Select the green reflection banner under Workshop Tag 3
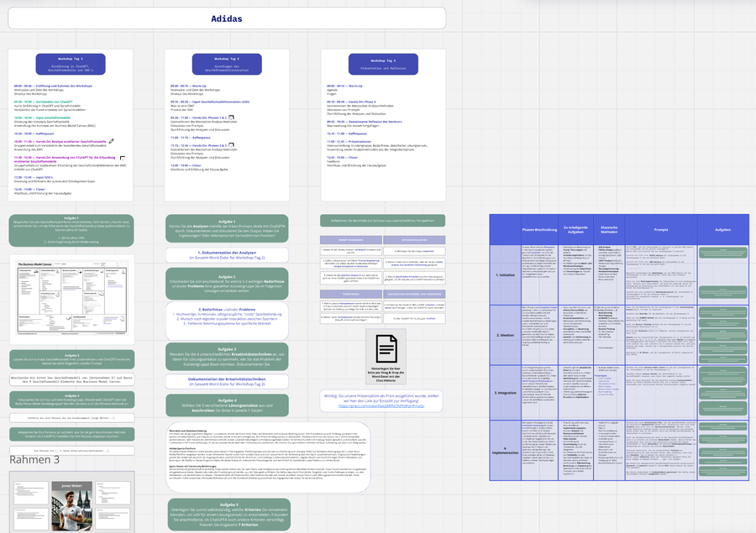This screenshot has width=756, height=533. pos(383,221)
